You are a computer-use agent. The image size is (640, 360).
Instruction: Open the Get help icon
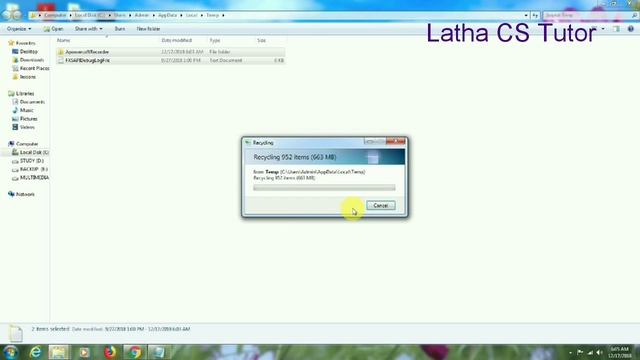pos(631,29)
